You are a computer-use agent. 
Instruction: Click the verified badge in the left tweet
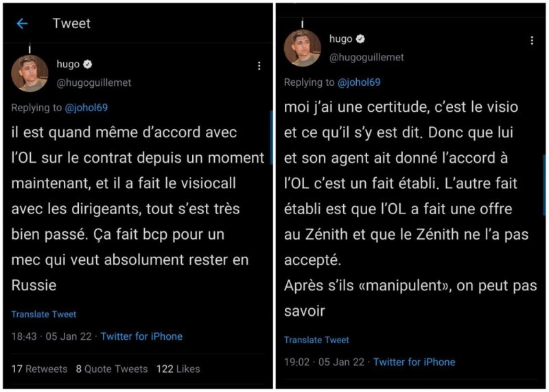pyautogui.click(x=89, y=65)
